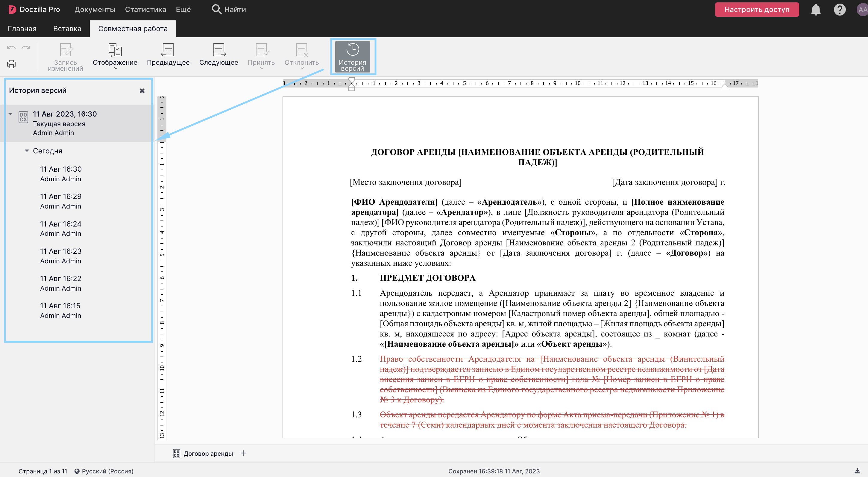
Task: Add new document tab with plus icon
Action: [243, 453]
